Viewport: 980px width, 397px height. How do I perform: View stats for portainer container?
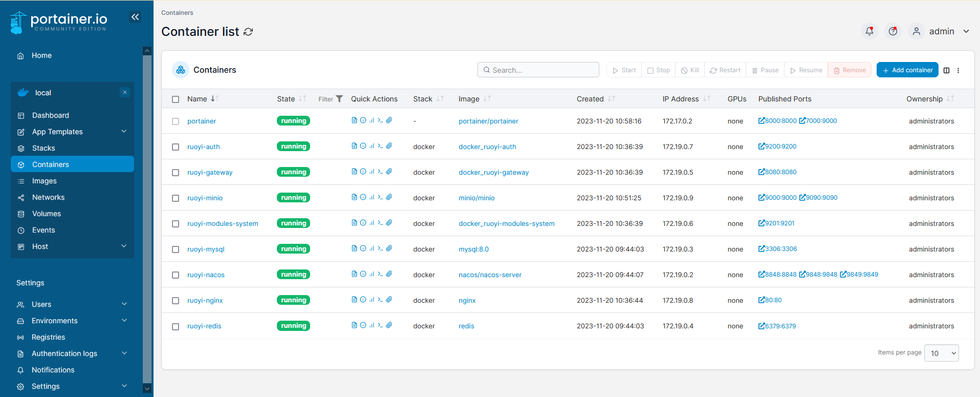click(x=372, y=120)
